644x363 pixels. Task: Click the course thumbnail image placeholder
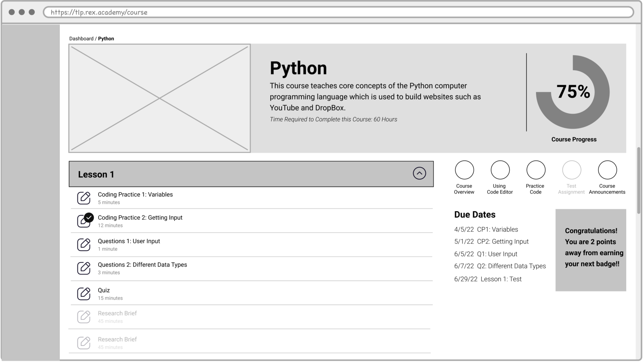pos(160,98)
